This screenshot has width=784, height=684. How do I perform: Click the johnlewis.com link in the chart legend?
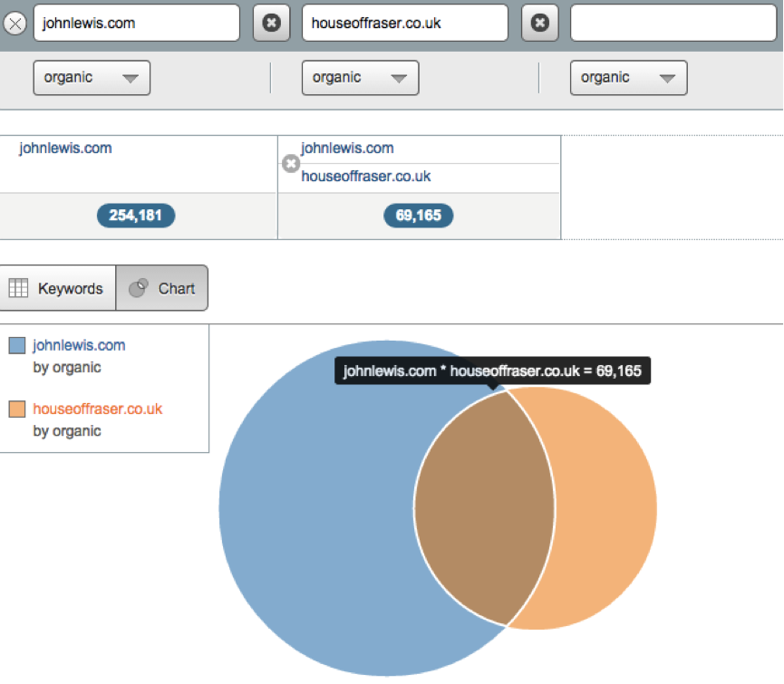click(79, 345)
